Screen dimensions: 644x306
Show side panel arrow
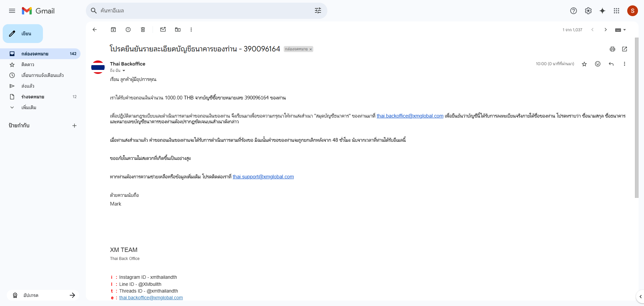640,297
